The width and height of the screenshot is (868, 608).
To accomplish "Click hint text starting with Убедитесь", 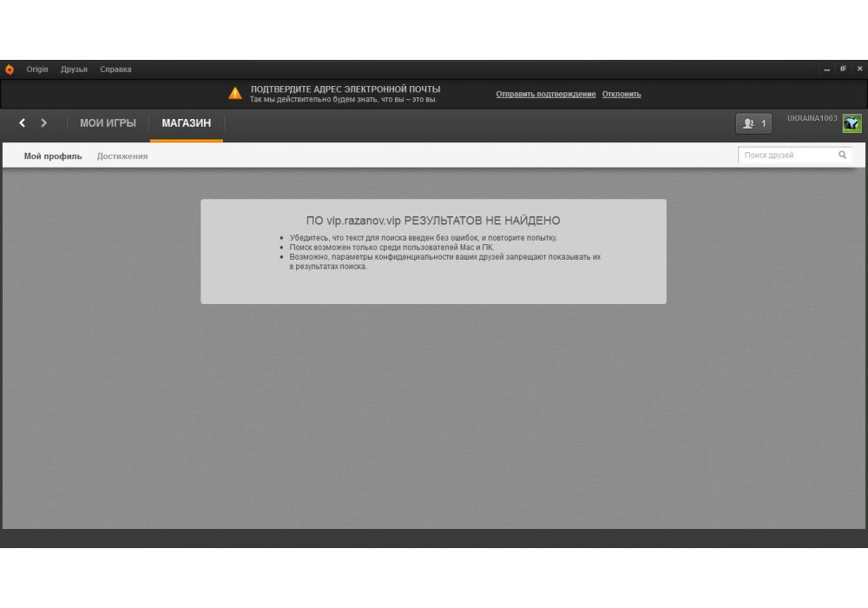I will (x=424, y=237).
